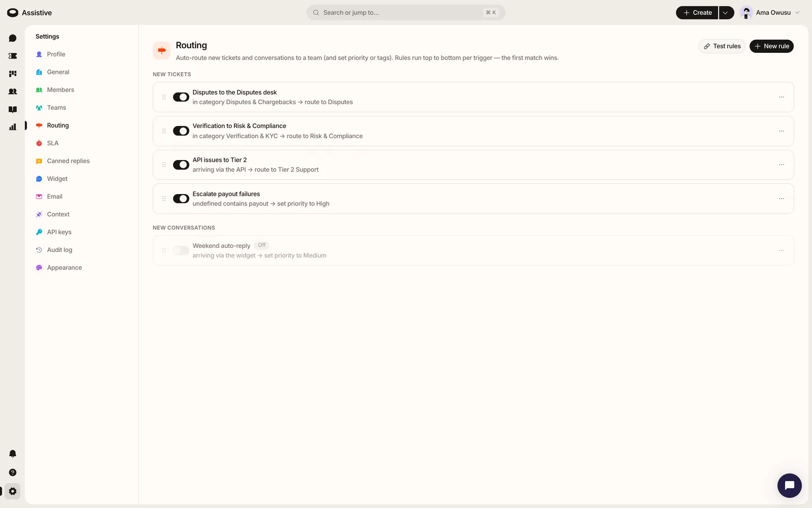Focus the Search or jump to field
This screenshot has height=508, width=812.
click(x=405, y=13)
